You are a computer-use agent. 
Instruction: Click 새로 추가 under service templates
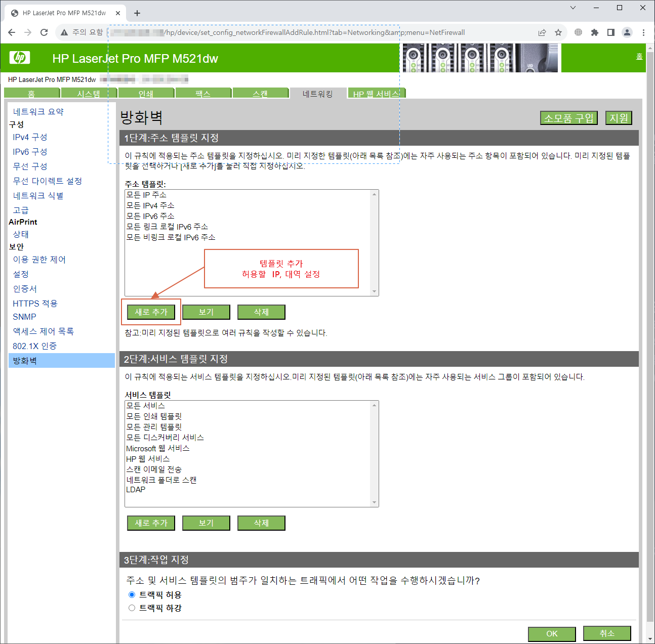[x=151, y=523]
